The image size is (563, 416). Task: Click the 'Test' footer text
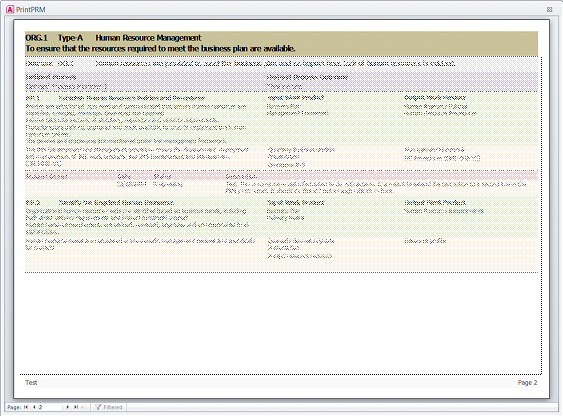(31, 383)
